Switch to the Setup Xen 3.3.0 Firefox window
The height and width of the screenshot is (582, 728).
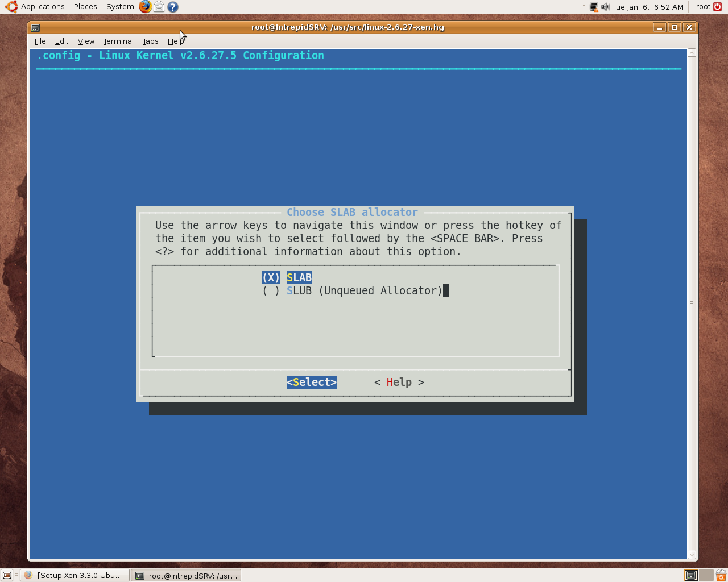pos(75,575)
